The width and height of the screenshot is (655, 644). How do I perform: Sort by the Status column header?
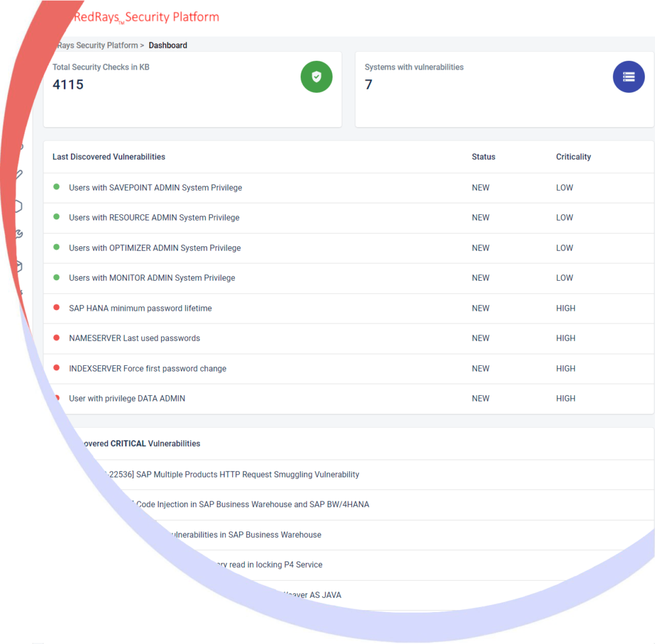tap(484, 157)
